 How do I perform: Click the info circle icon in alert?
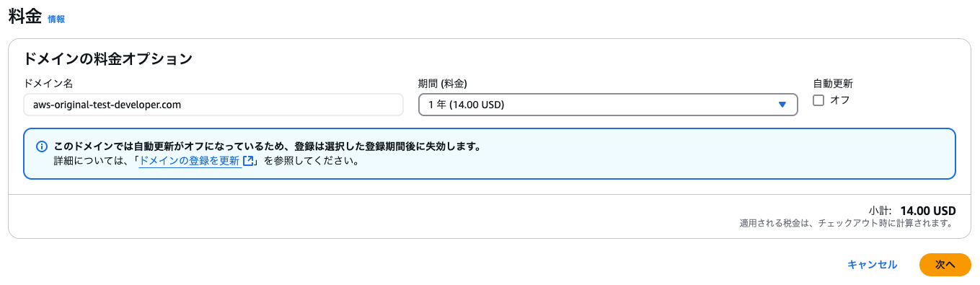click(x=42, y=146)
